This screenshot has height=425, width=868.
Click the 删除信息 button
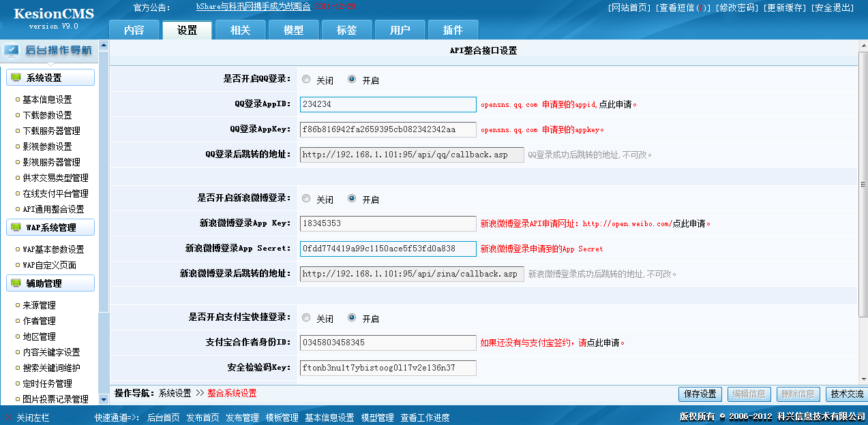(x=798, y=394)
